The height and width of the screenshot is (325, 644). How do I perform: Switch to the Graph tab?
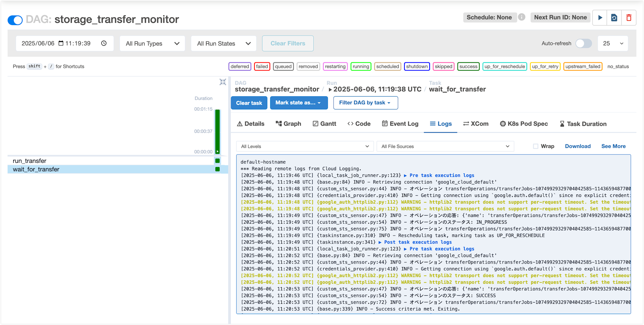pos(288,124)
